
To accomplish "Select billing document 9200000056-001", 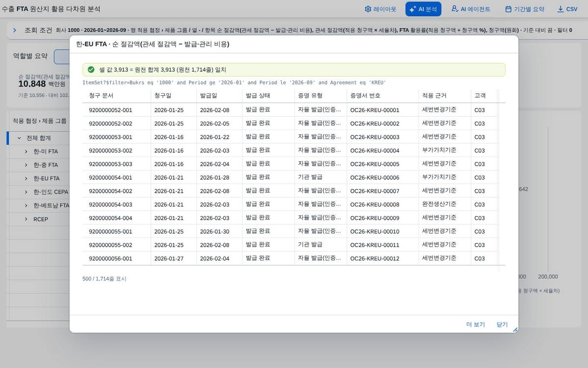I will pyautogui.click(x=110, y=259).
